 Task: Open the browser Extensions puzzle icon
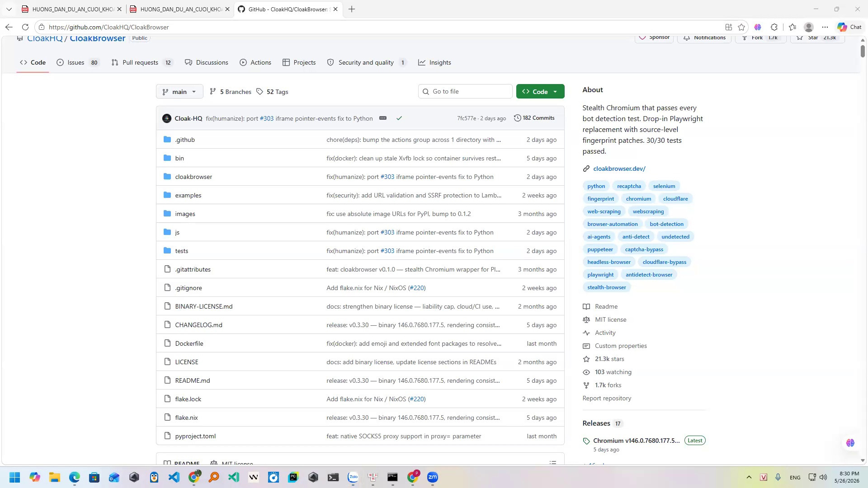click(774, 27)
